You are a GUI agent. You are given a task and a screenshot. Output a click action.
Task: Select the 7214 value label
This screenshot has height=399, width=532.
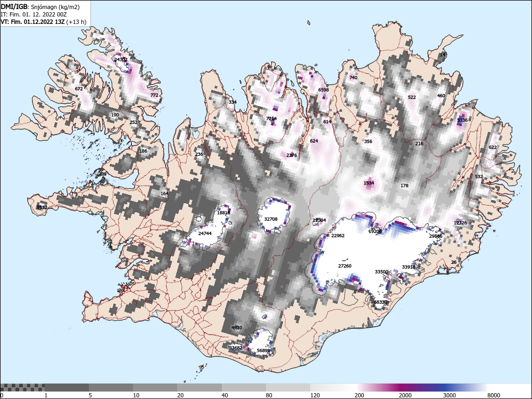click(x=271, y=119)
